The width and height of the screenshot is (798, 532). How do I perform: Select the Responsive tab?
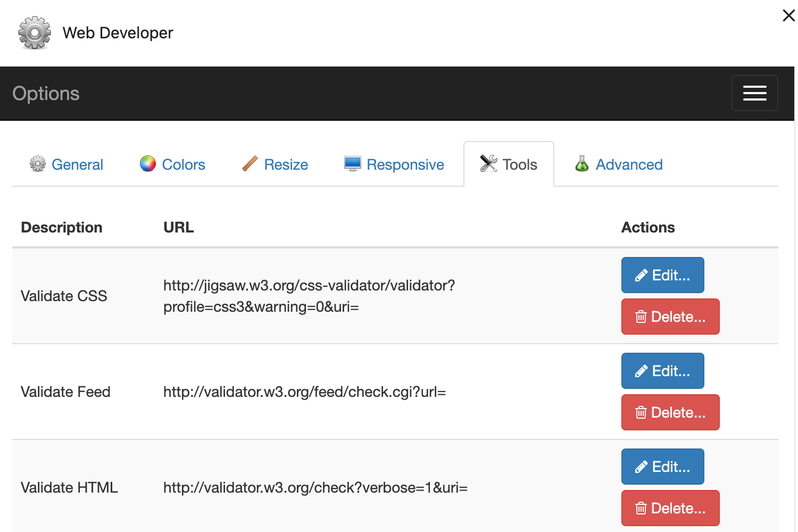point(394,164)
